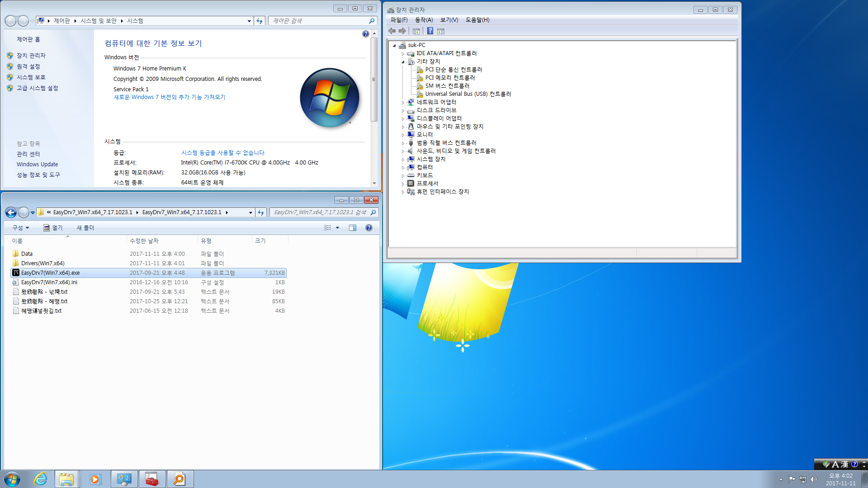Click the red toolbox taskbar icon

click(x=152, y=479)
